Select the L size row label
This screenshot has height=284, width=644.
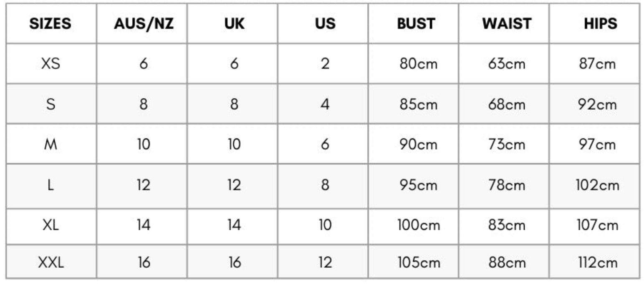pyautogui.click(x=51, y=185)
